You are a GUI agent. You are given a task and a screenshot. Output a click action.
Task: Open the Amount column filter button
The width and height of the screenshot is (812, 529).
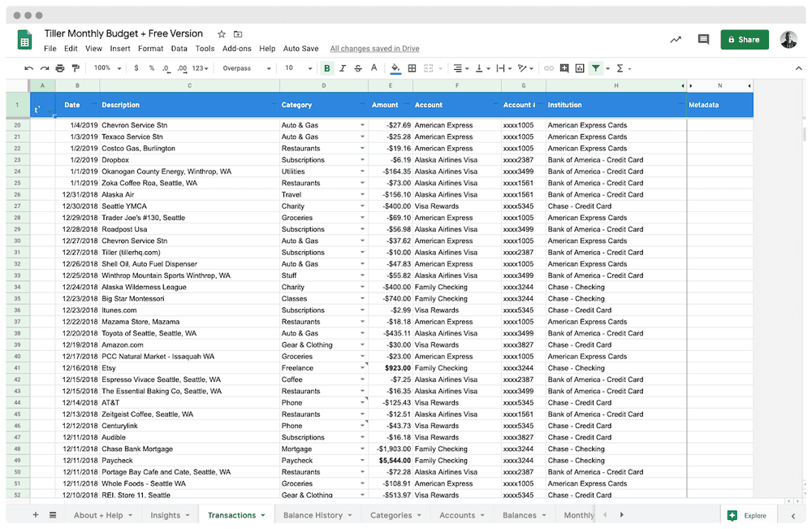tap(407, 105)
